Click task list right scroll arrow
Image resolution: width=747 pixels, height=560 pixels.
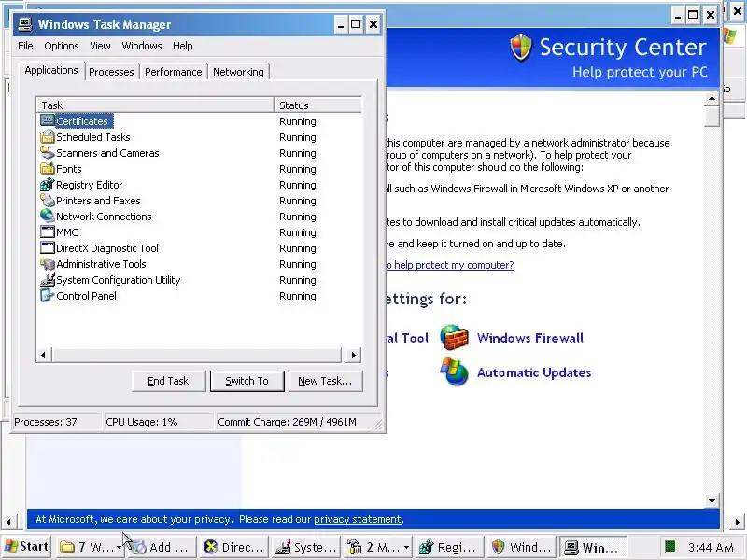coord(353,355)
